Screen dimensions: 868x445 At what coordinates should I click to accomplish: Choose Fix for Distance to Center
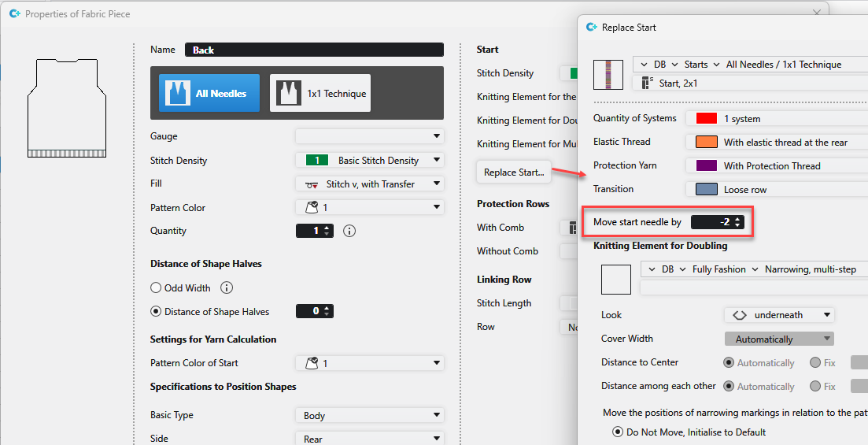[x=815, y=363]
